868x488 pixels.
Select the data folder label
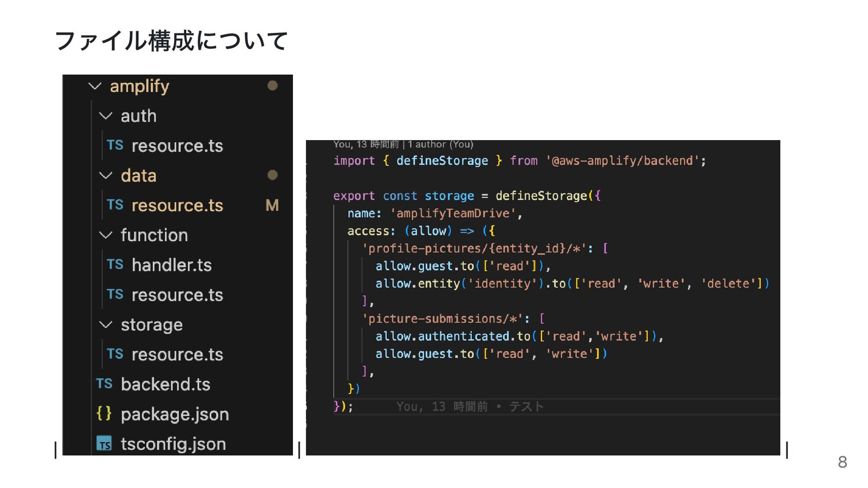pos(139,176)
